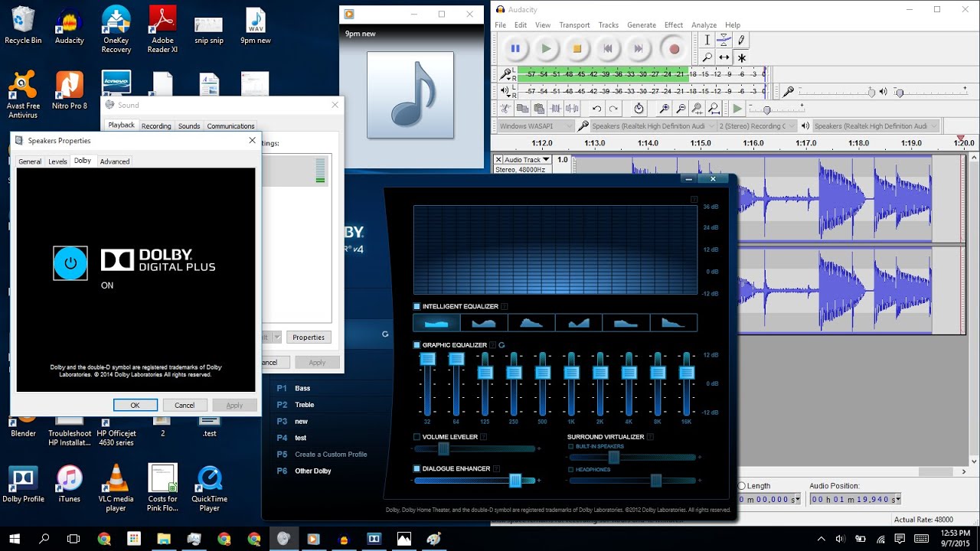980x551 pixels.
Task: Open the recording meter microphone dropdown
Action: click(506, 74)
